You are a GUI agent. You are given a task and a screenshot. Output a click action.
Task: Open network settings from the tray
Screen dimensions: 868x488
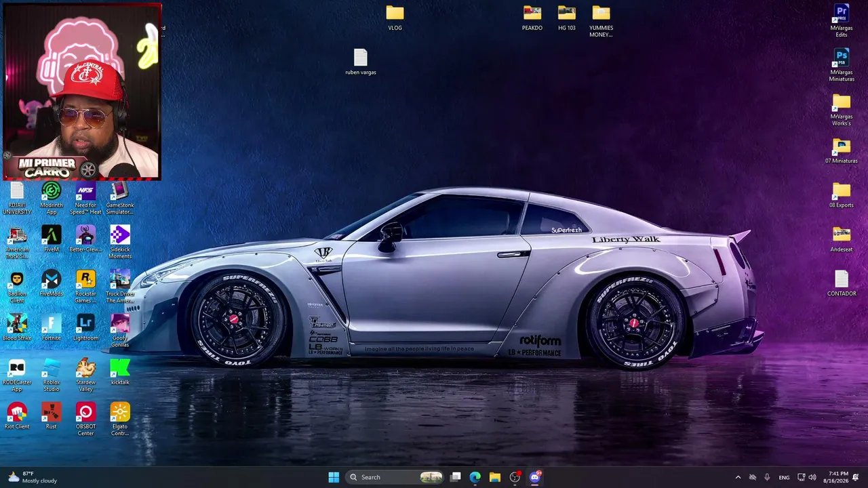pos(801,477)
